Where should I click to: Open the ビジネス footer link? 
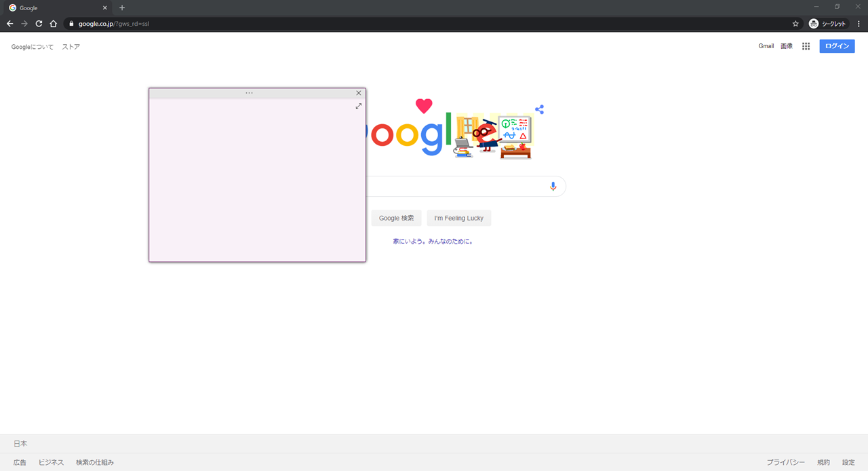52,462
